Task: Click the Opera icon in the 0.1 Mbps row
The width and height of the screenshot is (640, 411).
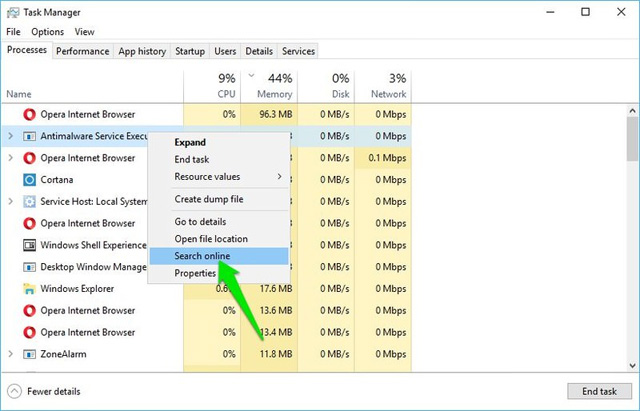Action: pyautogui.click(x=29, y=158)
